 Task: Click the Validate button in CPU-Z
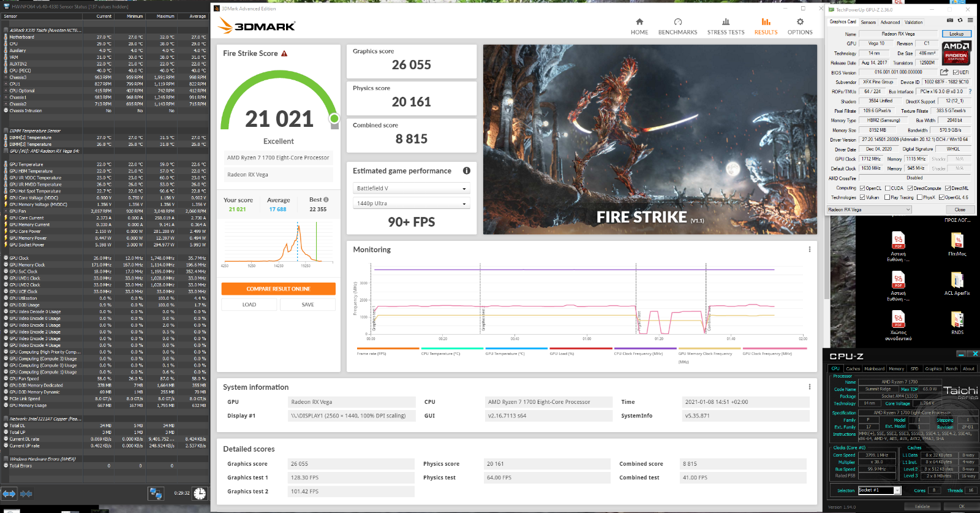tap(922, 506)
